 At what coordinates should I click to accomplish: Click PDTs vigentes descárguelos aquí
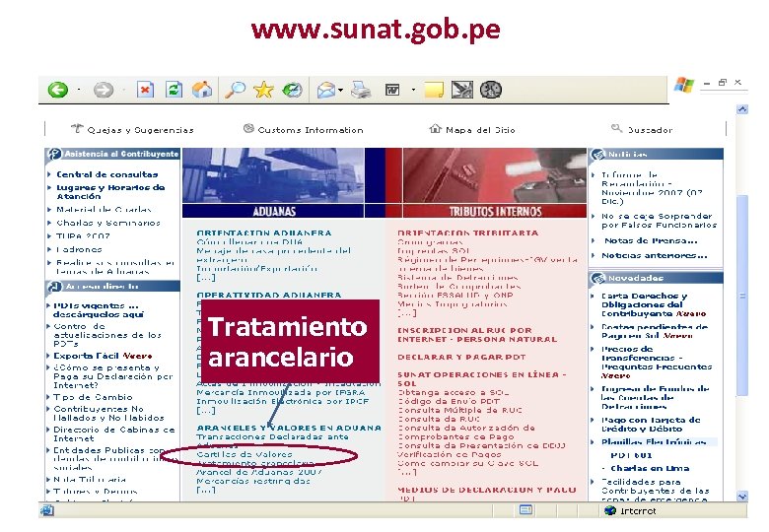point(98,309)
